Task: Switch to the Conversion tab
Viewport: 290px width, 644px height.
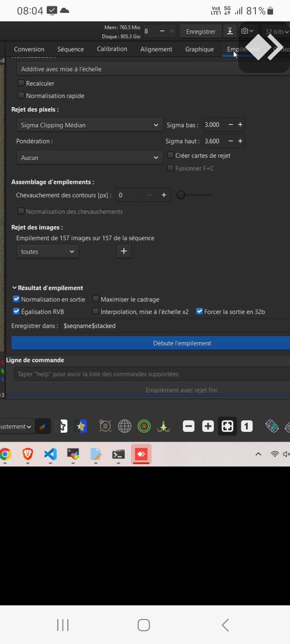Action: pyautogui.click(x=29, y=49)
